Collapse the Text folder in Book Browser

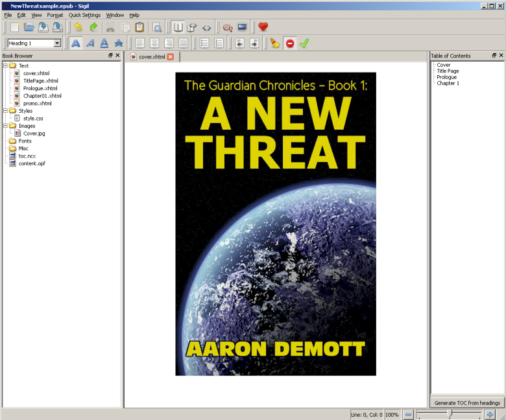(5, 65)
